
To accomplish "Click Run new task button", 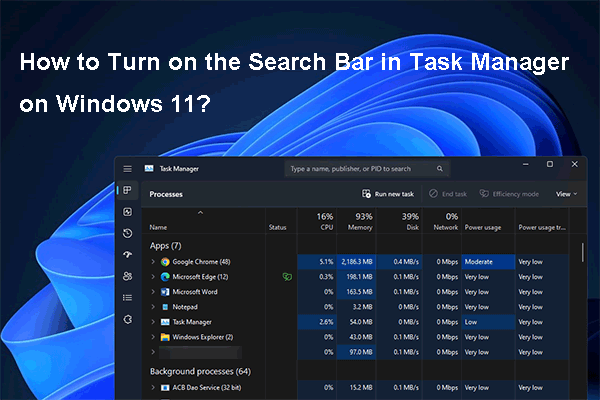I will click(x=388, y=194).
